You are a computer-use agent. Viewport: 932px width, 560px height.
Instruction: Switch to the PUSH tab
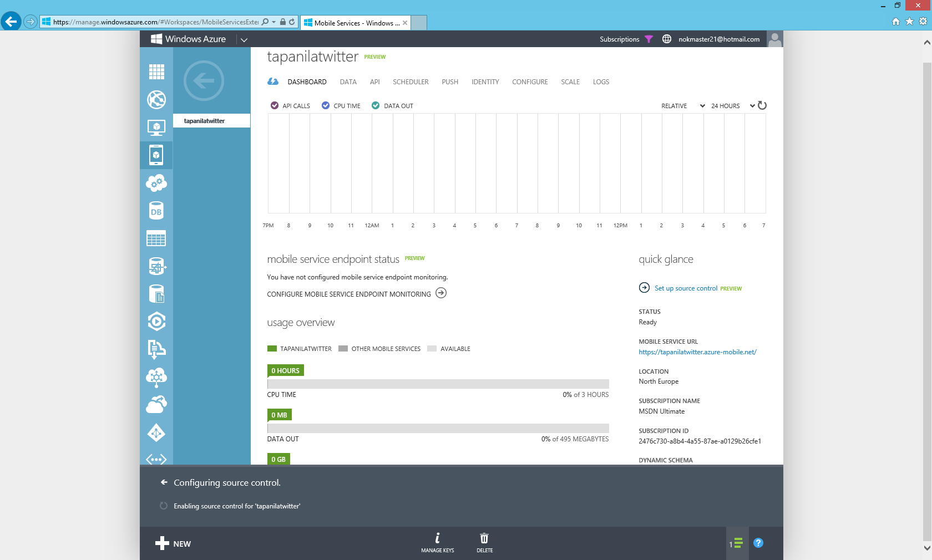pos(450,82)
